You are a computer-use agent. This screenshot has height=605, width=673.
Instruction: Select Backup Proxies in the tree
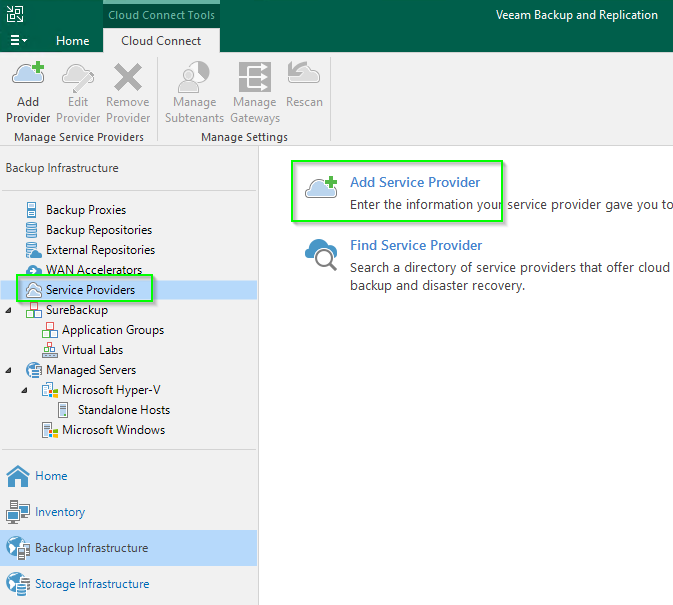click(86, 210)
